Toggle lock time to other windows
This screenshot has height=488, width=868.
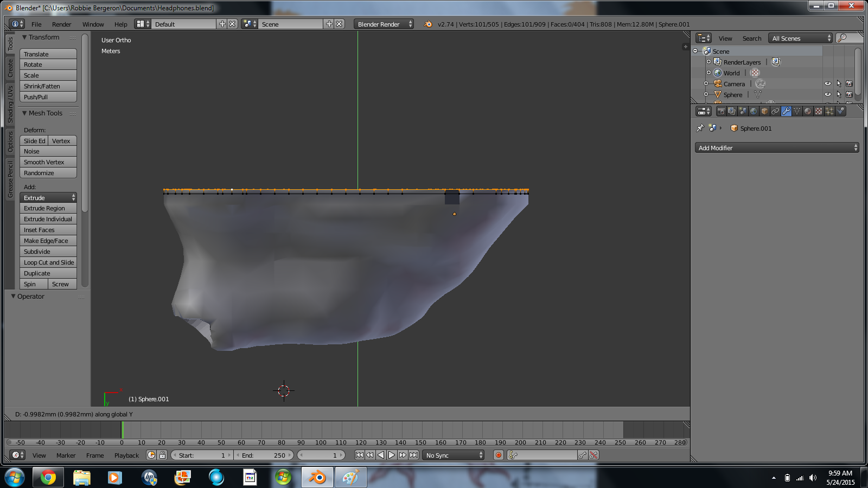pos(162,455)
